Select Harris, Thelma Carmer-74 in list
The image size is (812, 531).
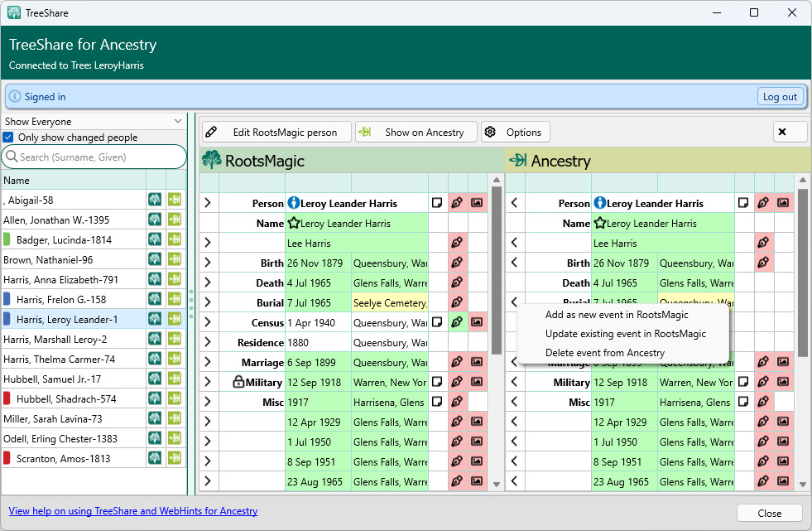click(x=74, y=359)
